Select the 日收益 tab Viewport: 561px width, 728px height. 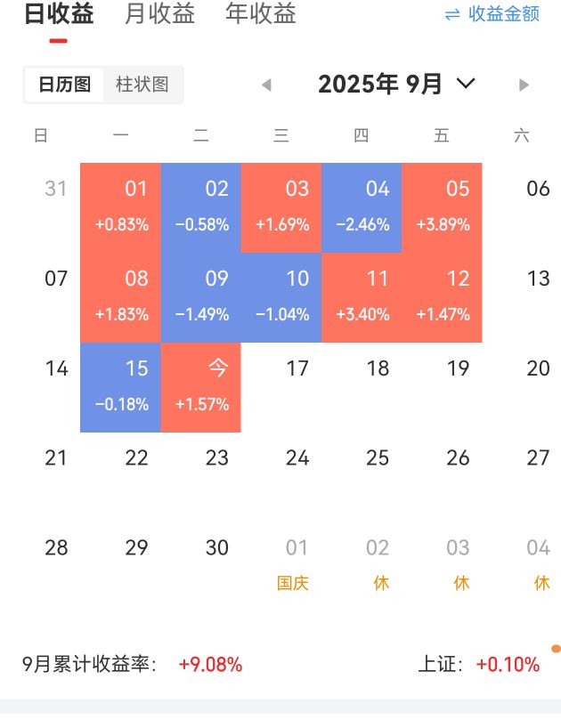click(x=59, y=13)
